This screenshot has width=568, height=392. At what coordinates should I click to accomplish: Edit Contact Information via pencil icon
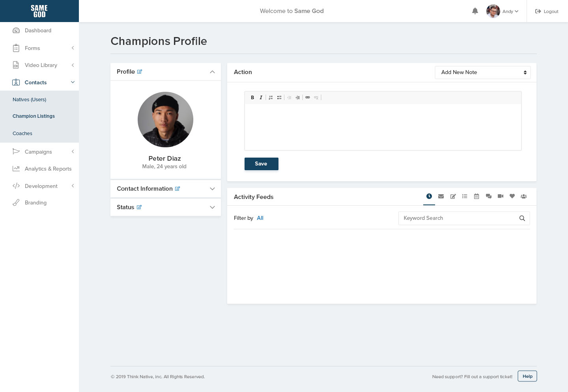177,189
